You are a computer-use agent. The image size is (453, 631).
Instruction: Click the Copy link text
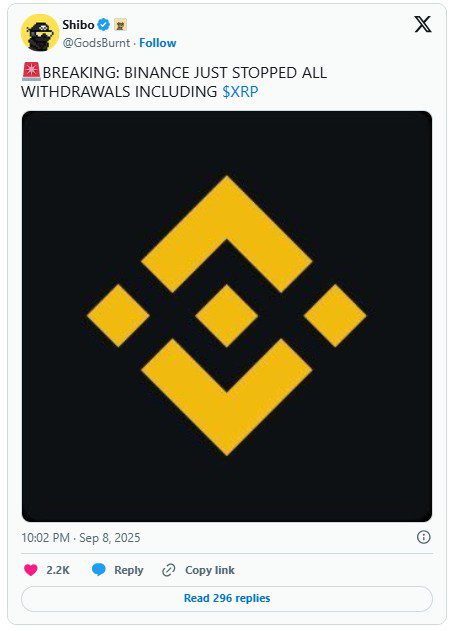pos(210,570)
